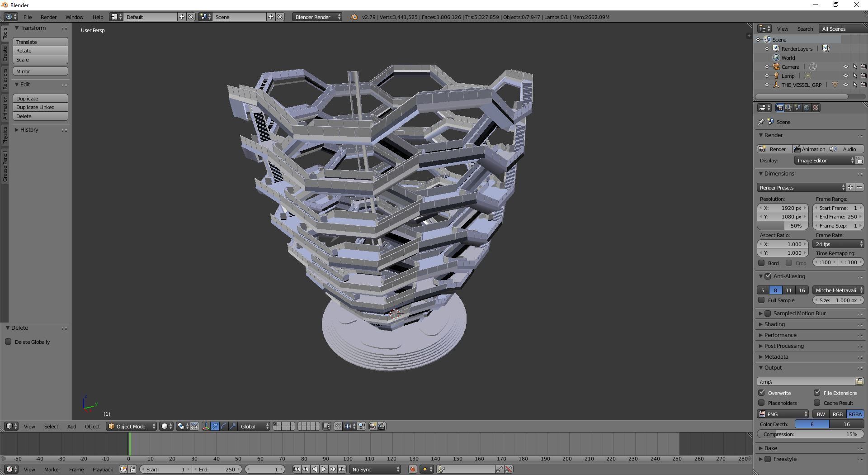
Task: Select the scale manipulator icon
Action: 233,426
